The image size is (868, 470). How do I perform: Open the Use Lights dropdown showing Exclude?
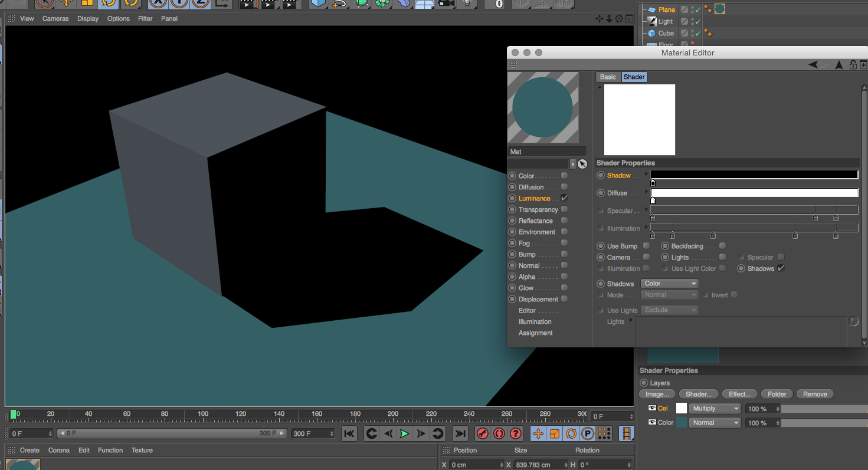[669, 310]
